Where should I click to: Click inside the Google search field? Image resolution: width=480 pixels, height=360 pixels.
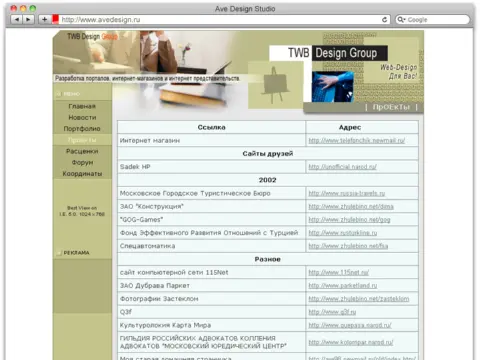pyautogui.click(x=433, y=20)
